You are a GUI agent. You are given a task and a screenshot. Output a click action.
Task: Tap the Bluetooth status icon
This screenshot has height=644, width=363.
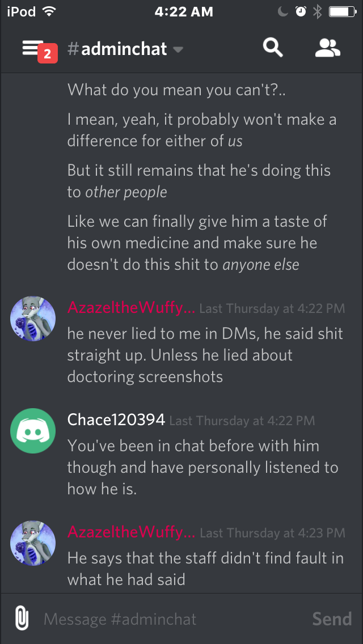coord(318,12)
